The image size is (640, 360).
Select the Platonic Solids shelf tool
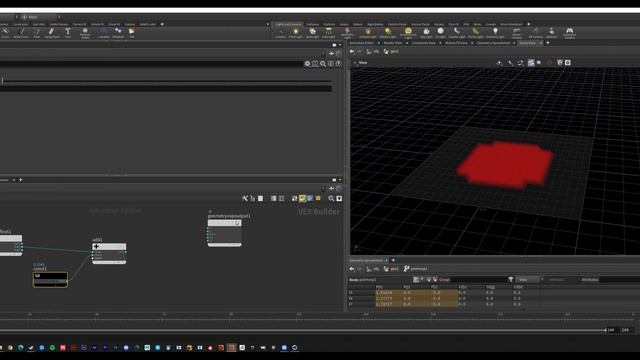pos(85,33)
